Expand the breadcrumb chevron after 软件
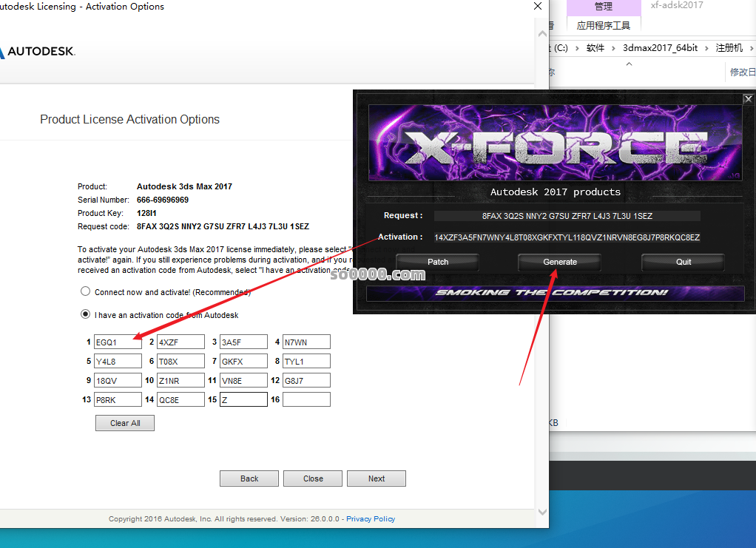The height and width of the screenshot is (548, 756). tap(613, 48)
